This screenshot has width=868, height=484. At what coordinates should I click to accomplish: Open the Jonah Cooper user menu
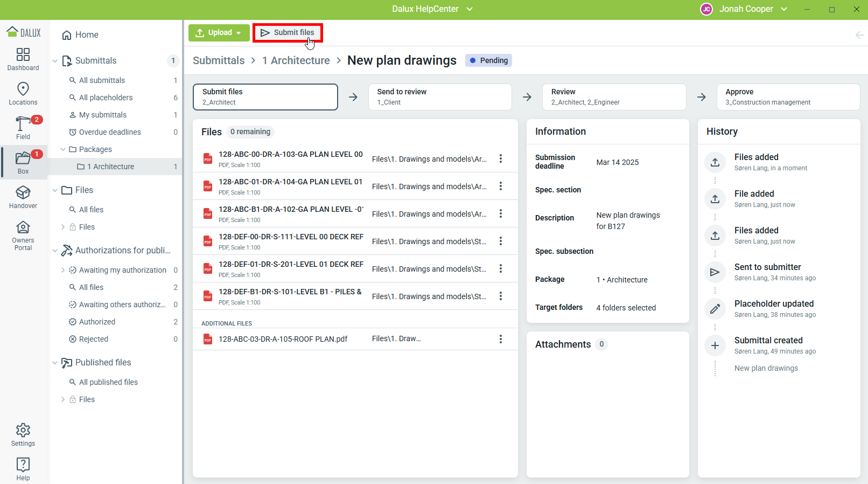click(x=745, y=9)
